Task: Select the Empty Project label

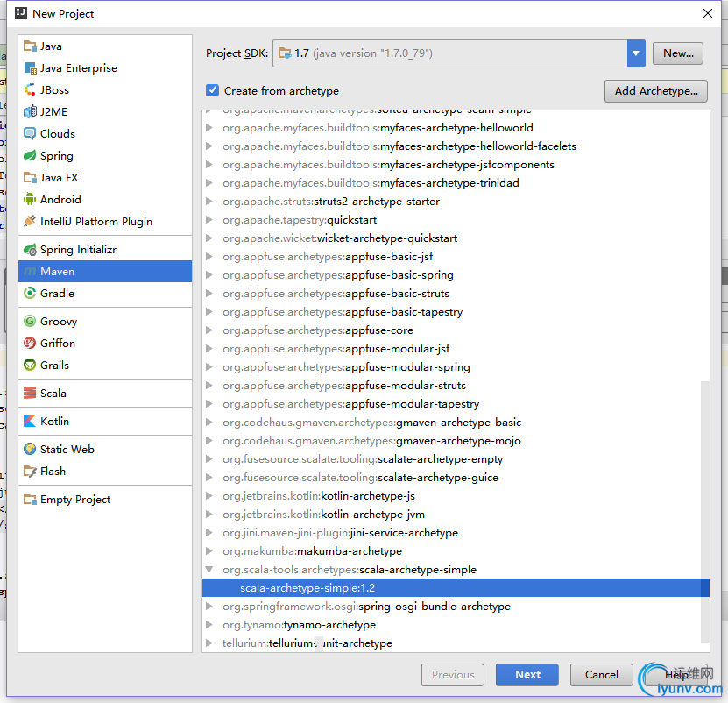Action: (75, 500)
